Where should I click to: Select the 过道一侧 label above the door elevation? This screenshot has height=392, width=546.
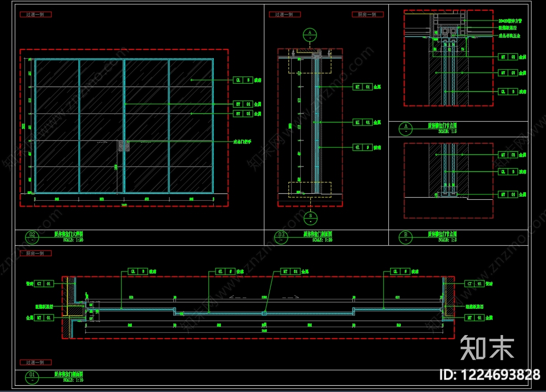(x=36, y=14)
